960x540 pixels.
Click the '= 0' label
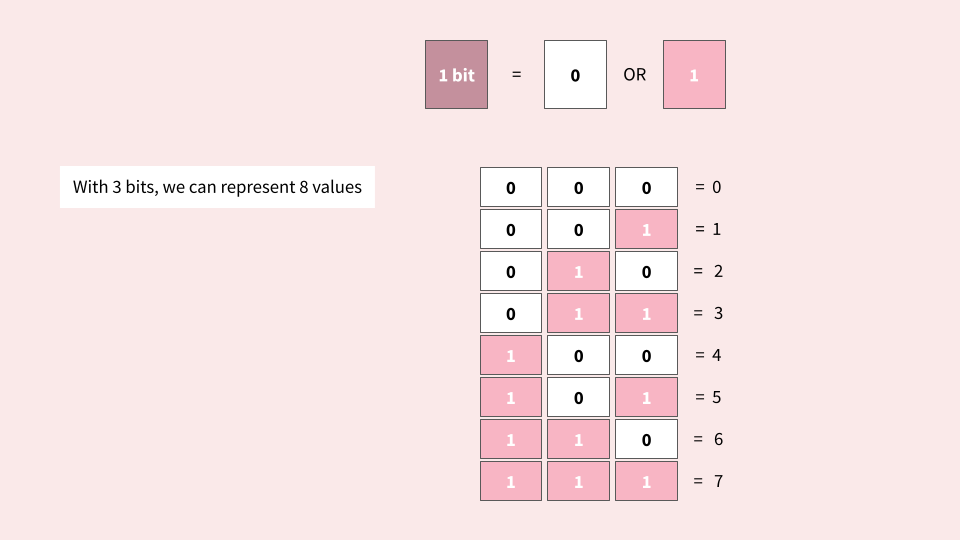point(708,187)
